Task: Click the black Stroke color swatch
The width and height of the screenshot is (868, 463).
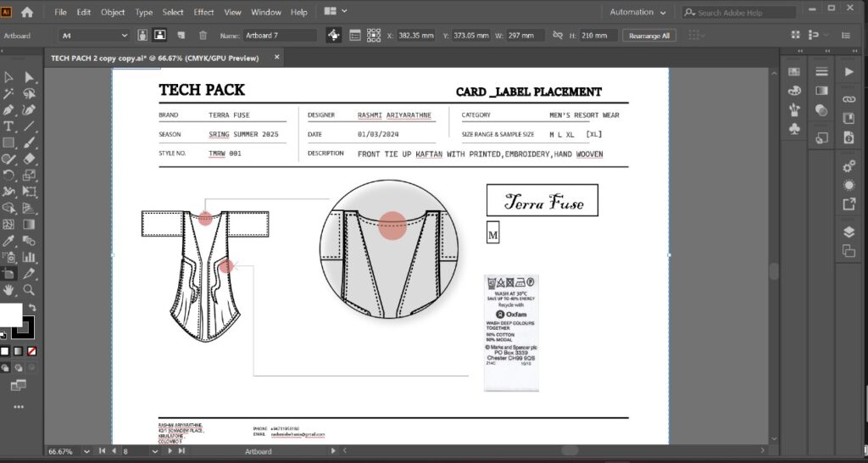Action: click(x=25, y=328)
